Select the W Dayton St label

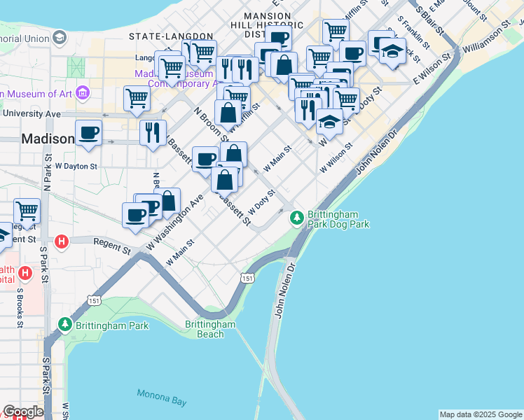click(76, 166)
